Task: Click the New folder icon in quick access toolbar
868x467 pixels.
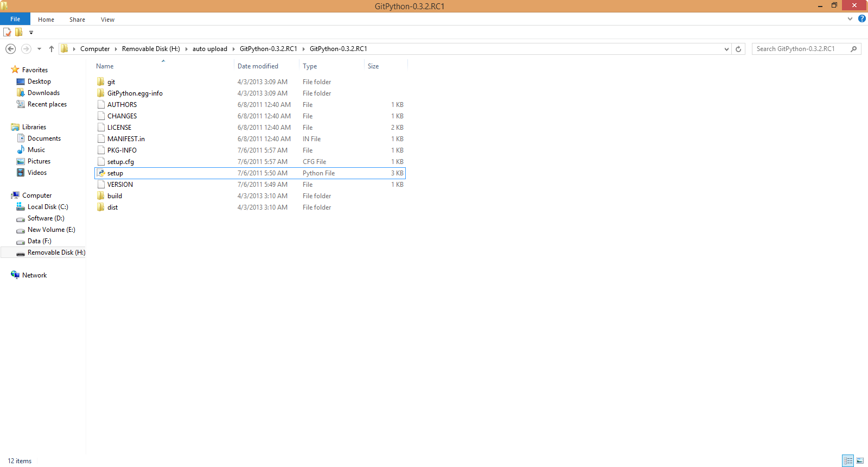Action: [x=19, y=32]
